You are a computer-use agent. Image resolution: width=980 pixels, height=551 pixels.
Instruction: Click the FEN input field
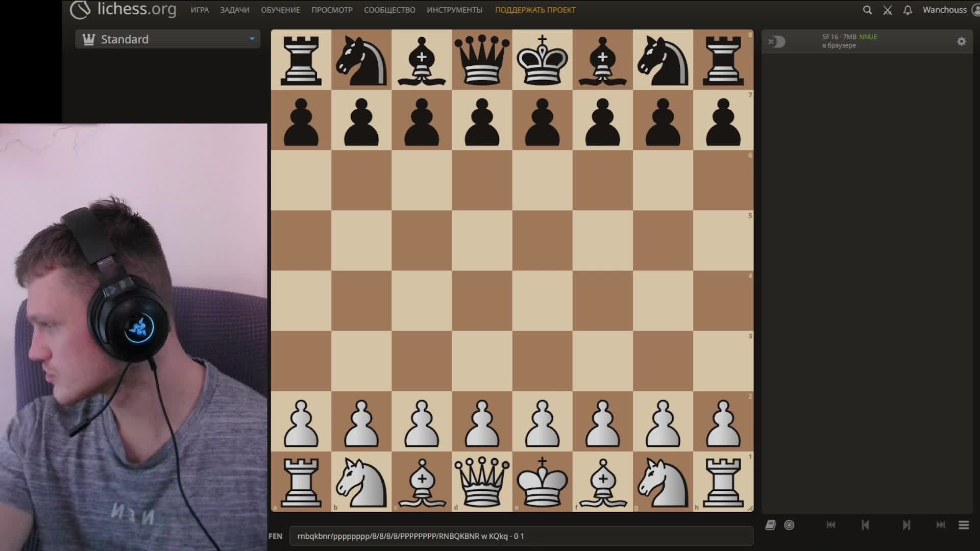pyautogui.click(x=521, y=536)
